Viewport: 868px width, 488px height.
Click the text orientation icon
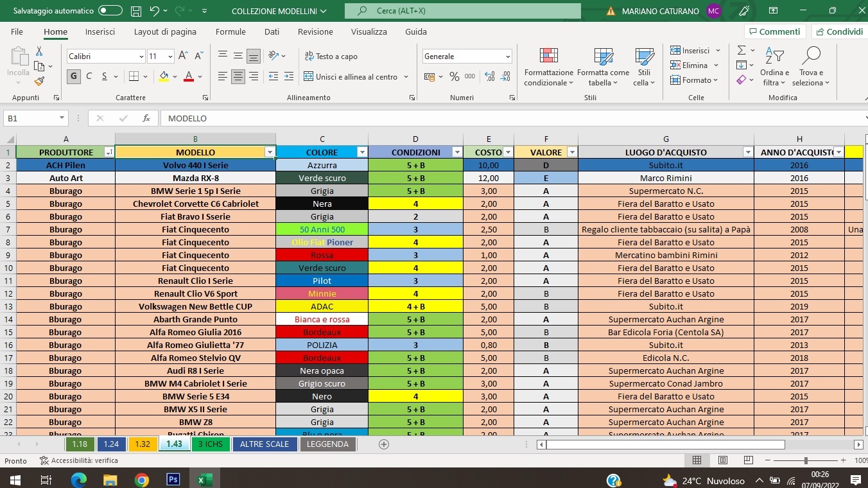pyautogui.click(x=273, y=56)
